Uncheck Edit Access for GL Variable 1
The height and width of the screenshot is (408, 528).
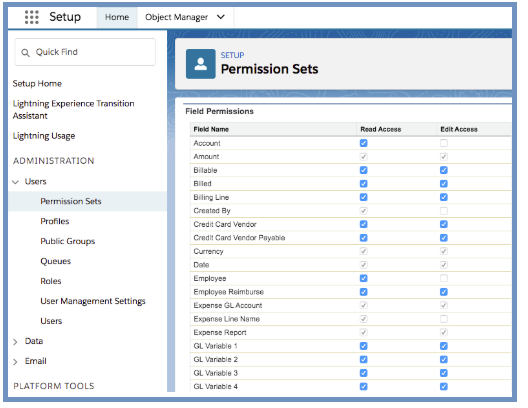443,346
